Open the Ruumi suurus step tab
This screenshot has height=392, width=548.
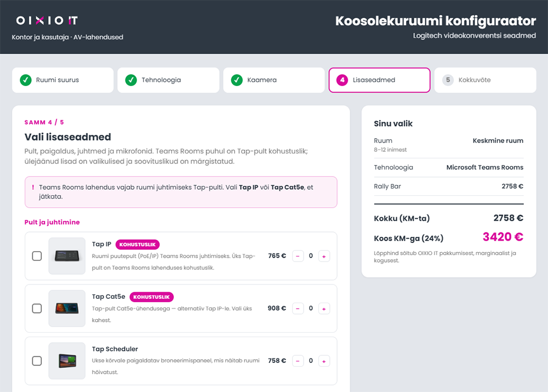[x=63, y=80]
